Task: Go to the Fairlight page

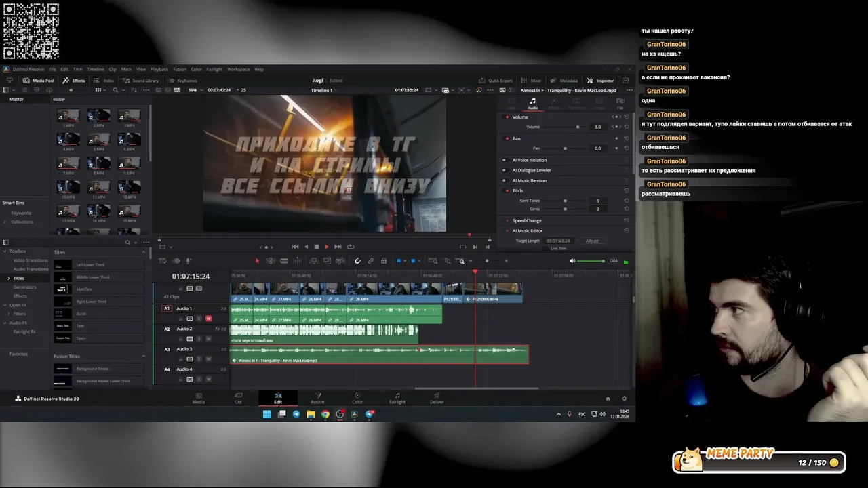Action: (397, 399)
